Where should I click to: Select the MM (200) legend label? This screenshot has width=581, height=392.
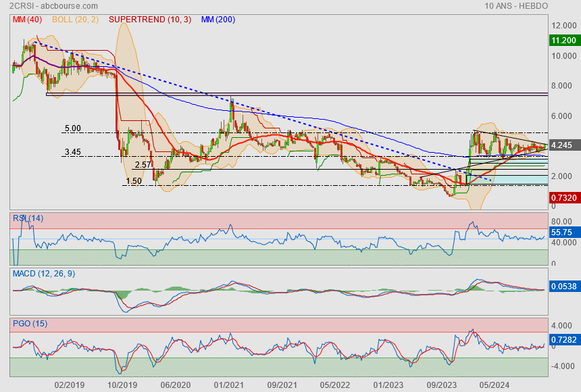pos(218,20)
